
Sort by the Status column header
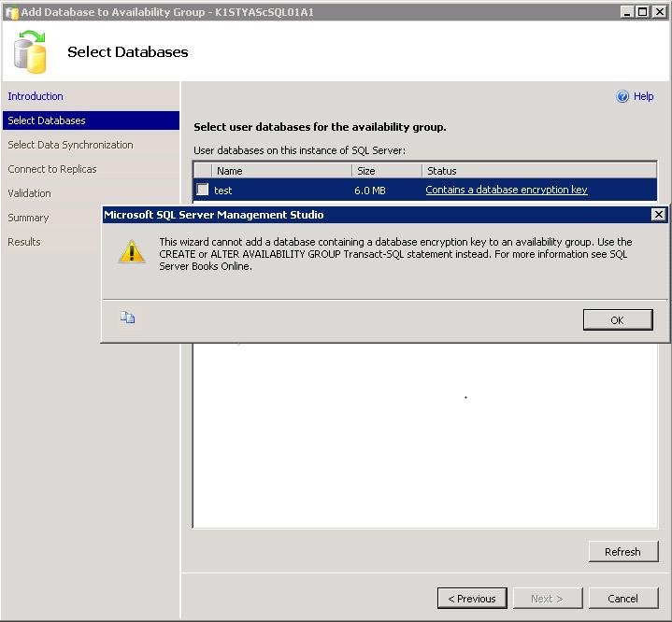coord(539,171)
